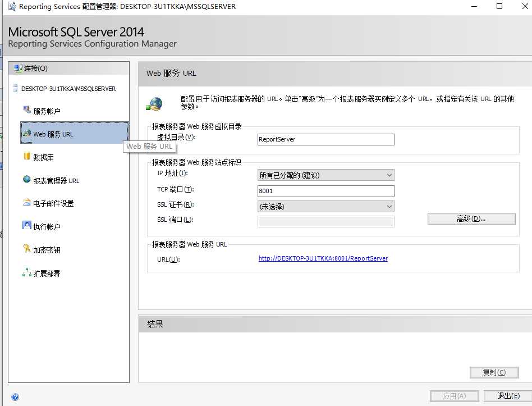
Task: Select DESKTOP-3U1TKKA\MSSQLSERVER node label
Action: [68, 89]
